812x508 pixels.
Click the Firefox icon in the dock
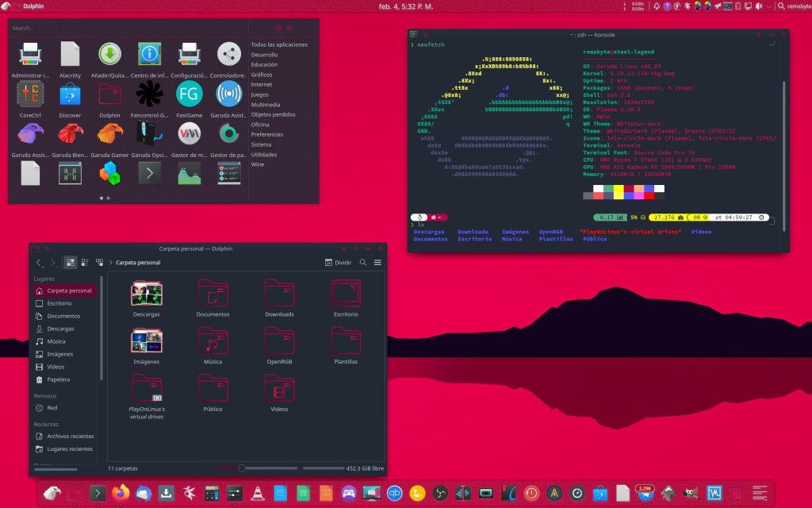pyautogui.click(x=121, y=493)
